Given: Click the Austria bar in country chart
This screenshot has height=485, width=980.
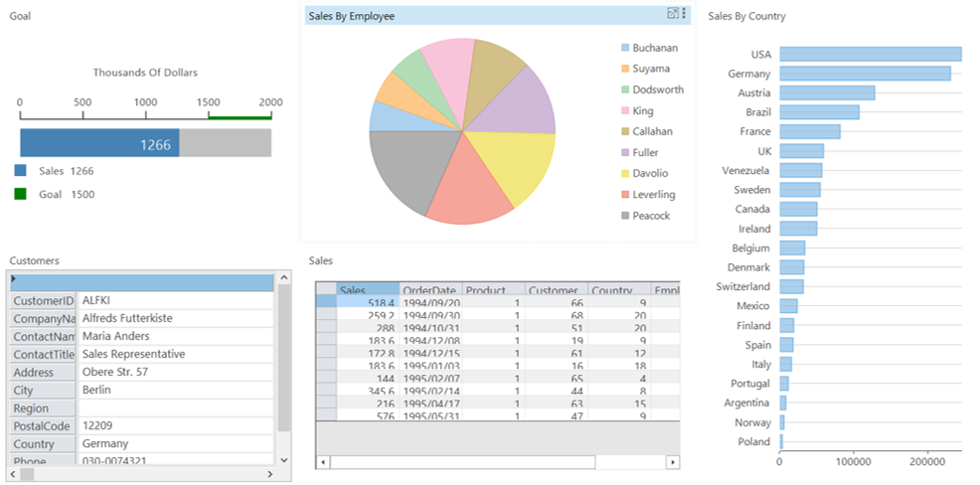Looking at the screenshot, I should click(x=827, y=93).
